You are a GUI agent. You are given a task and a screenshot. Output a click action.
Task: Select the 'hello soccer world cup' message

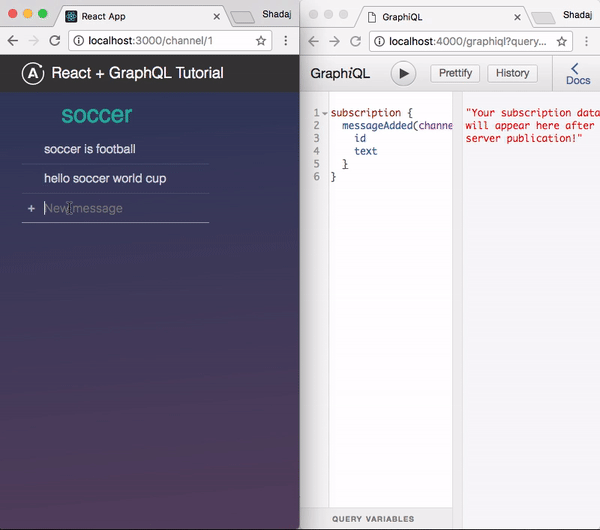tap(105, 178)
